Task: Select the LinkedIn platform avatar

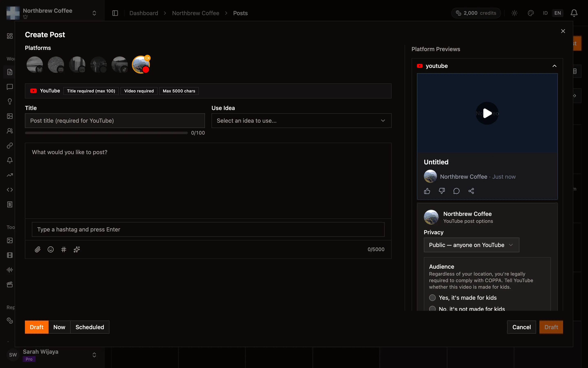Action: [77, 64]
